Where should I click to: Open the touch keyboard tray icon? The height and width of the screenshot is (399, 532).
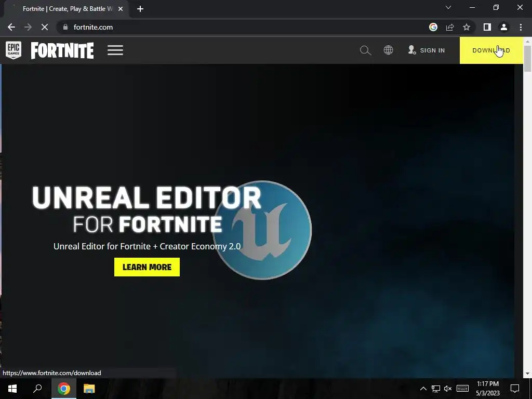point(462,389)
